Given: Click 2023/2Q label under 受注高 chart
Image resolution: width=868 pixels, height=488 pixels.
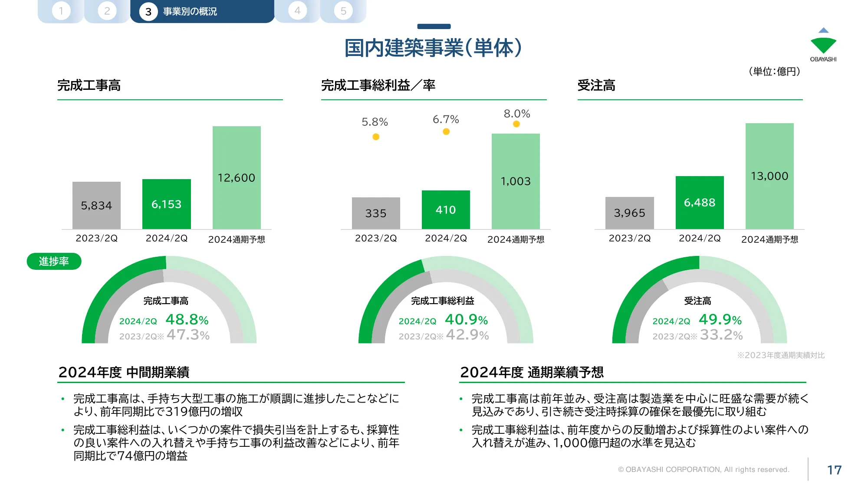Looking at the screenshot, I should click(630, 238).
